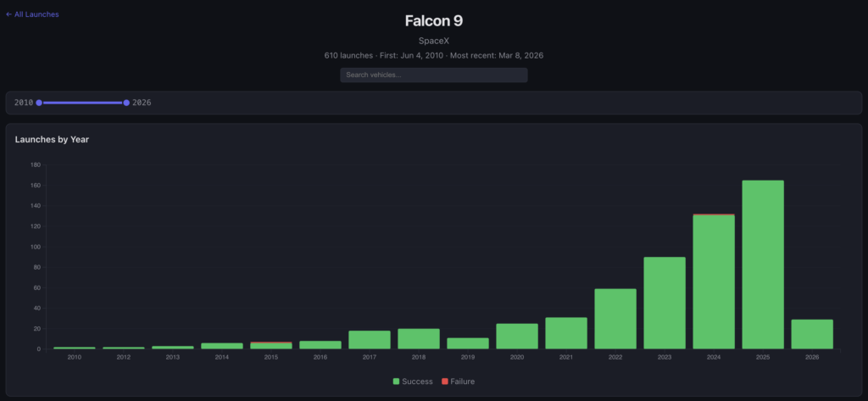Toggle the Failure series in the legend
The height and width of the screenshot is (401, 868).
[x=461, y=382]
